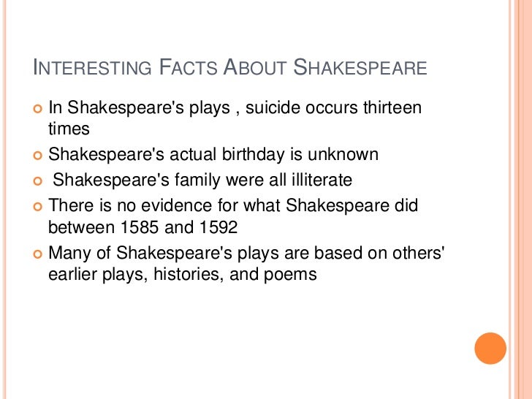532x399 pixels.
Task: Click the salmon vertical stripe on right edge
Action: tap(523, 199)
